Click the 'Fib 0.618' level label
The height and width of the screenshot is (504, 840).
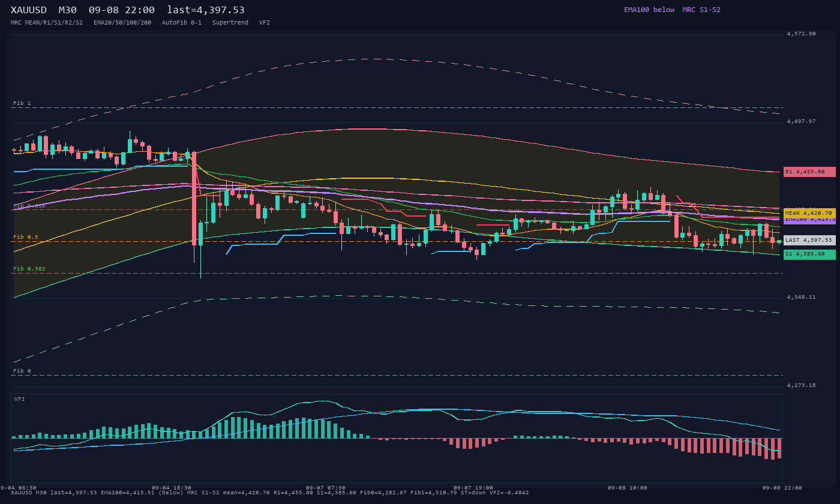29,205
